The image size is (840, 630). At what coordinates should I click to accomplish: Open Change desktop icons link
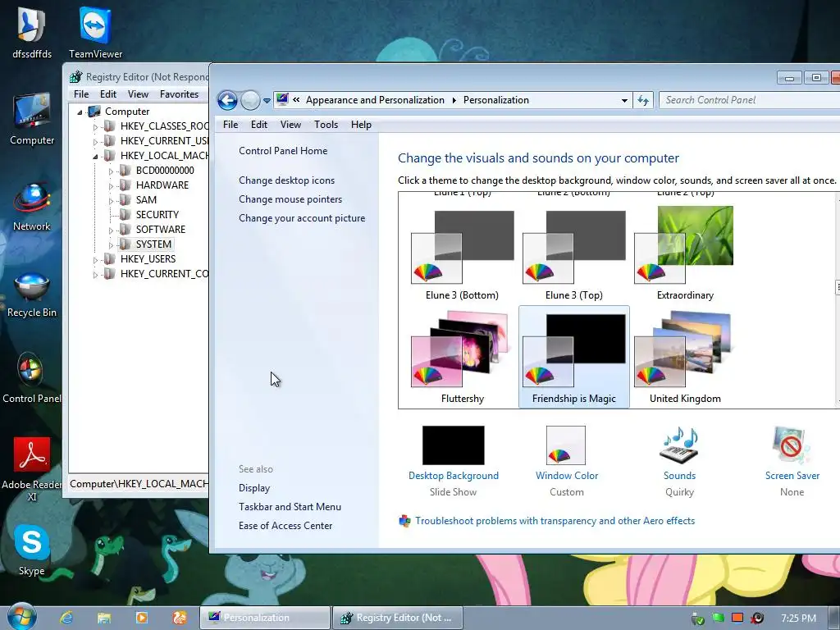pos(286,180)
